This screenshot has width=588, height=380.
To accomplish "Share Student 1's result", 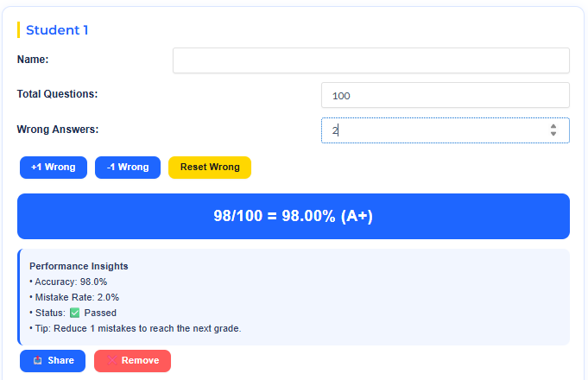I will point(53,361).
